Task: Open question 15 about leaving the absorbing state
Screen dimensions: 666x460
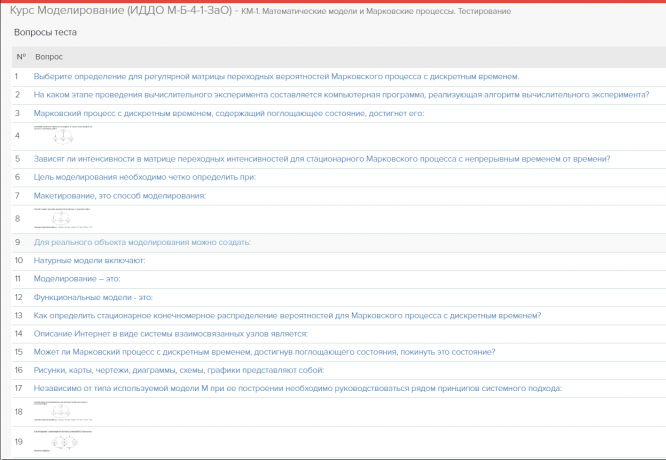Action: point(264,352)
